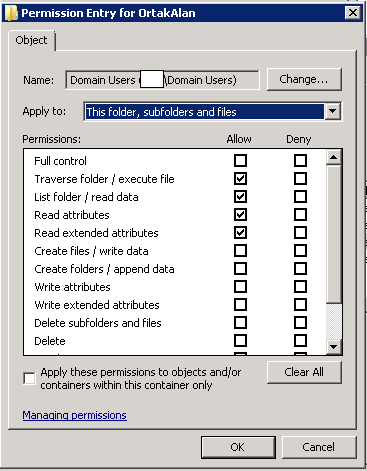Check Deny for Traverse folder / execute file
The image size is (367, 471).
point(300,179)
